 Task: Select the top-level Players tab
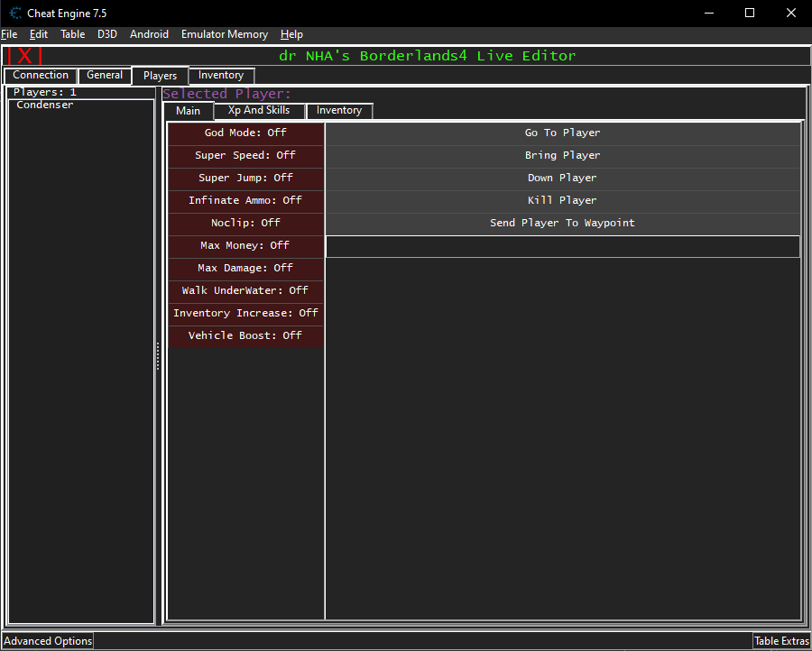click(160, 76)
